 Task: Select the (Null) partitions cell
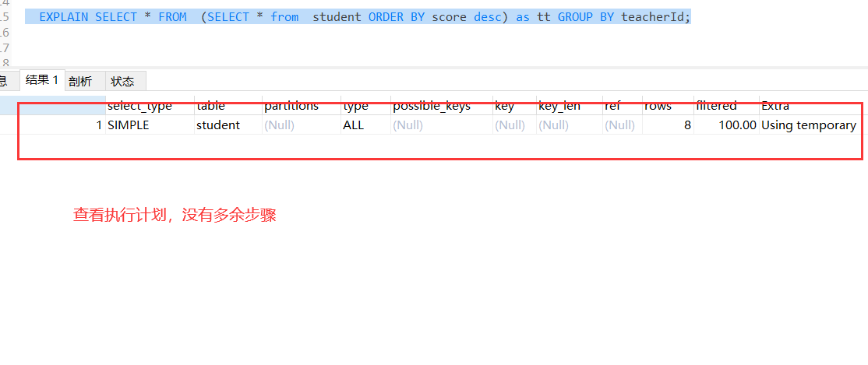(x=301, y=125)
